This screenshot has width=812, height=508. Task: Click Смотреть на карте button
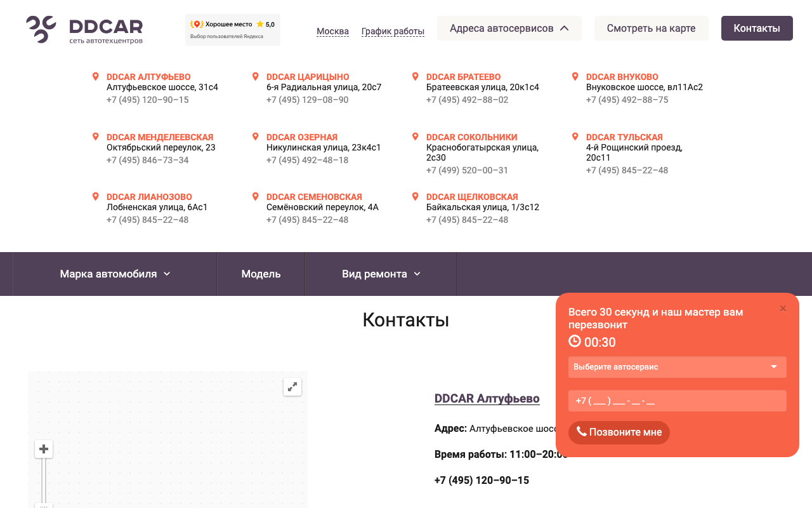tap(652, 29)
